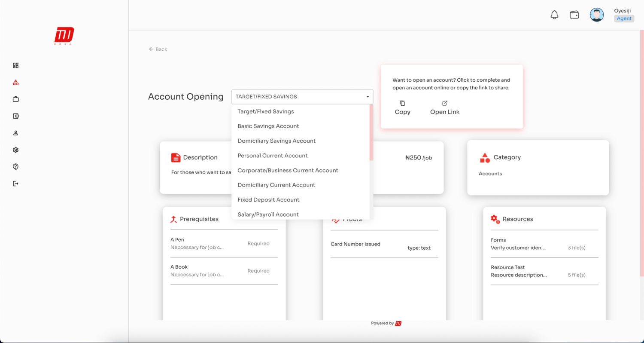Click the Copy link icon
Image resolution: width=644 pixels, height=343 pixels.
pos(402,103)
